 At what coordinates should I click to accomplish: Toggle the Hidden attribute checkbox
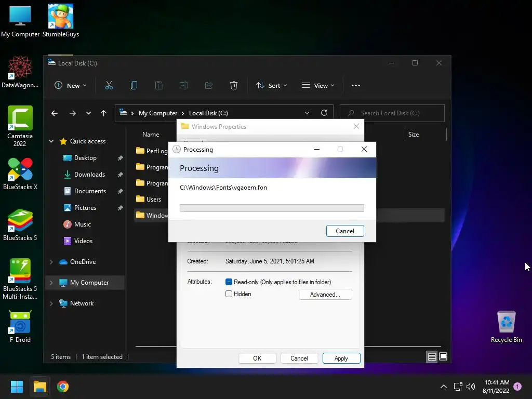(x=229, y=294)
